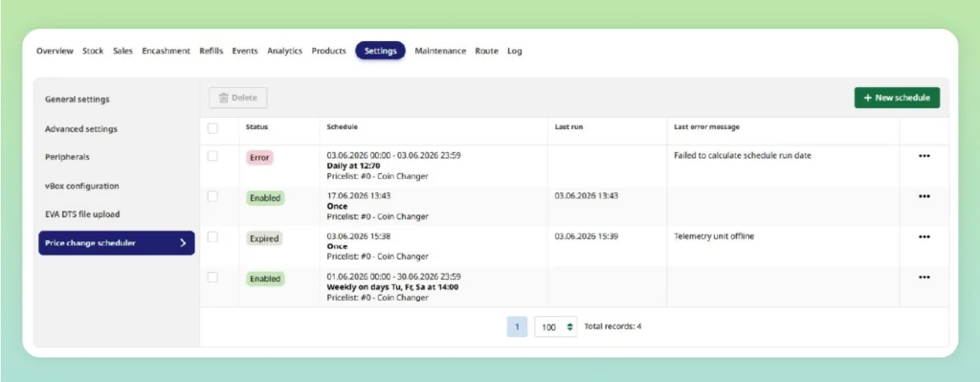Click 'Weekly on days Tu, Fr, Sa at 14:00'
Screen dimensions: 980x382
pyautogui.click(x=392, y=287)
